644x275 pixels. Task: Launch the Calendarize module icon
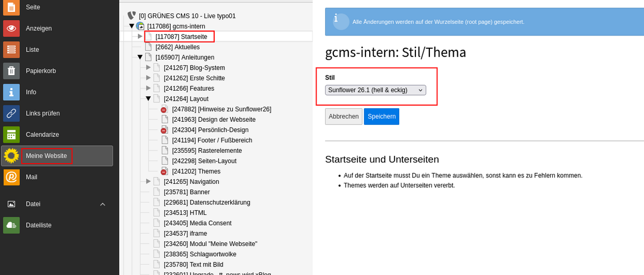point(11,135)
